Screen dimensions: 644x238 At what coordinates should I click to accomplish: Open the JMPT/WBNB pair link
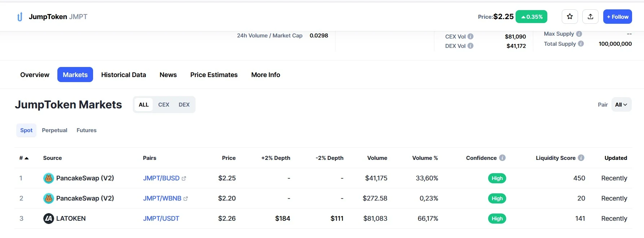pos(162,198)
